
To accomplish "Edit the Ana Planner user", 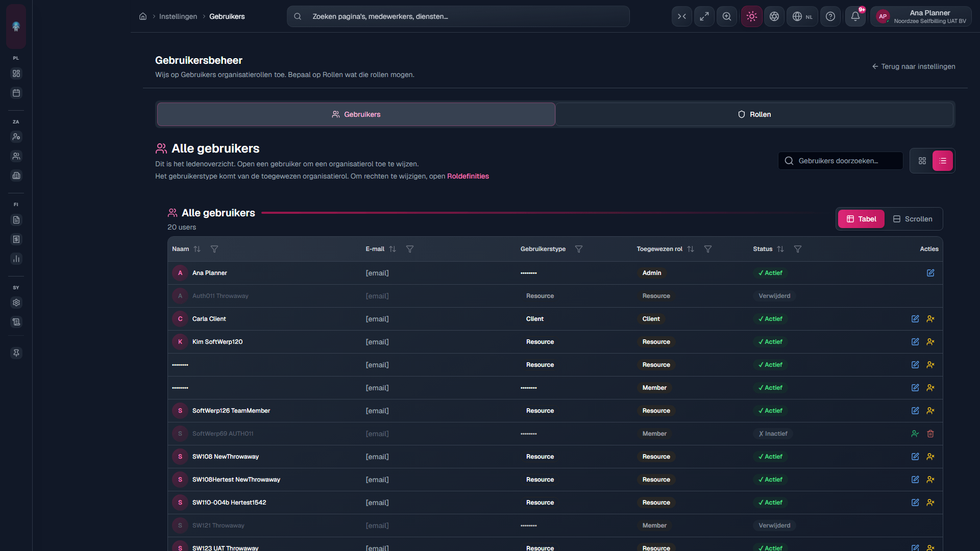I will pyautogui.click(x=930, y=273).
